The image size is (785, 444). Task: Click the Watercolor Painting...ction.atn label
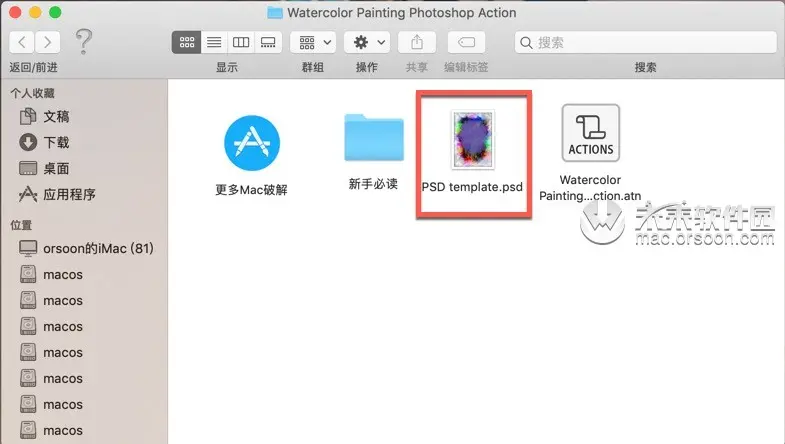point(590,188)
